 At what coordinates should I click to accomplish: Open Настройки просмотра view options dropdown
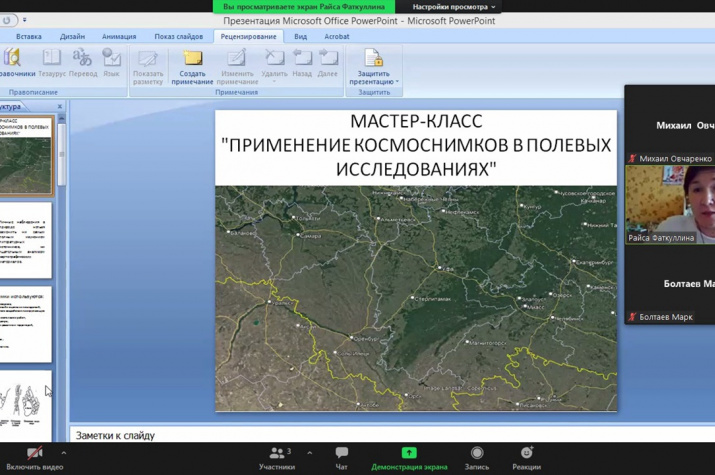pyautogui.click(x=453, y=7)
